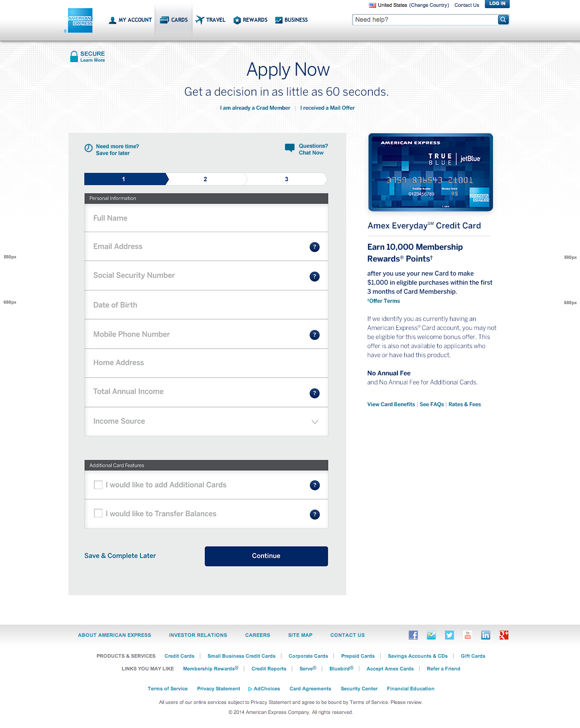Viewport: 580px width, 728px height.
Task: Click the Log In button
Action: pyautogui.click(x=497, y=4)
